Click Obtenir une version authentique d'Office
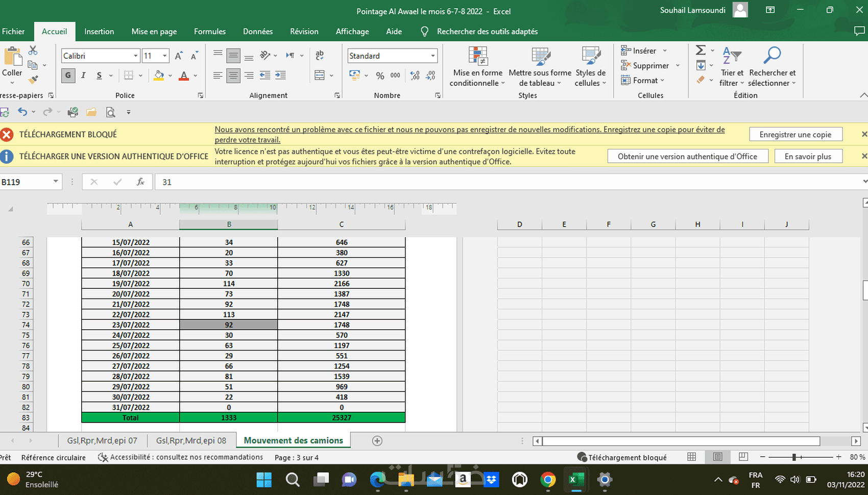The width and height of the screenshot is (868, 495). click(688, 156)
